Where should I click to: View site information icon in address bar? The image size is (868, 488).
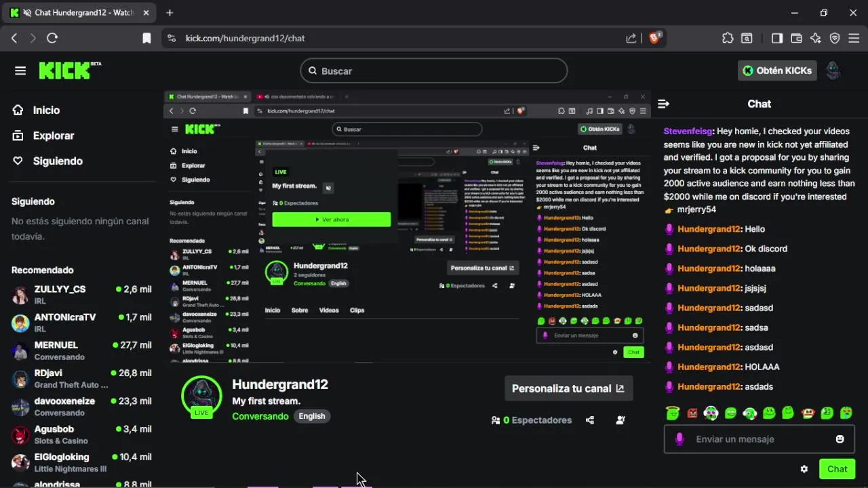coord(171,38)
